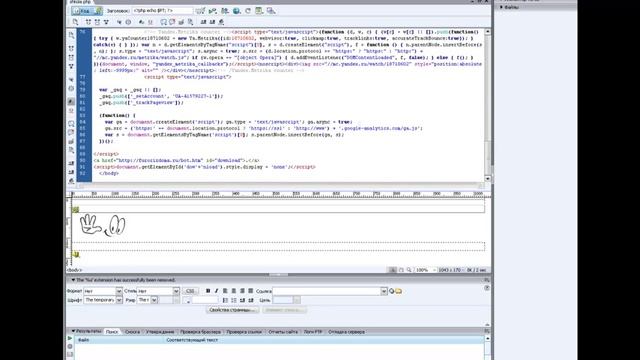Click green Find play button in Results
Viewport: 640px width, 360px height.
pos(70,338)
